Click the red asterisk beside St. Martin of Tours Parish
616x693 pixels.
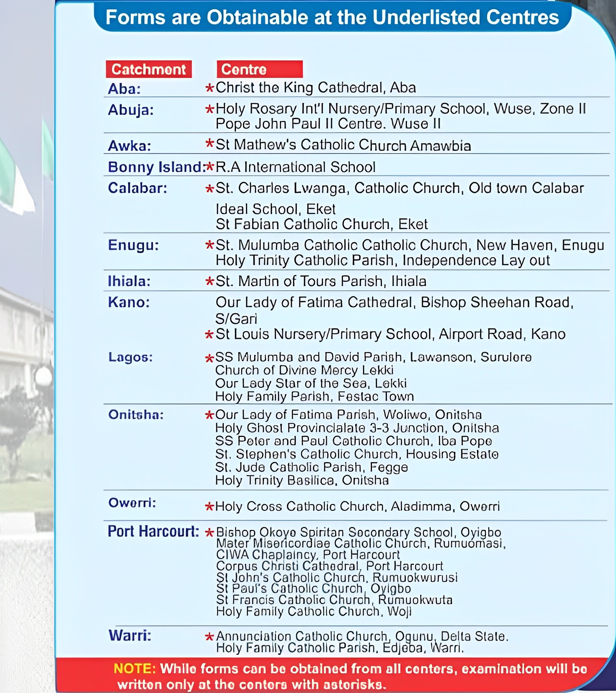[210, 281]
